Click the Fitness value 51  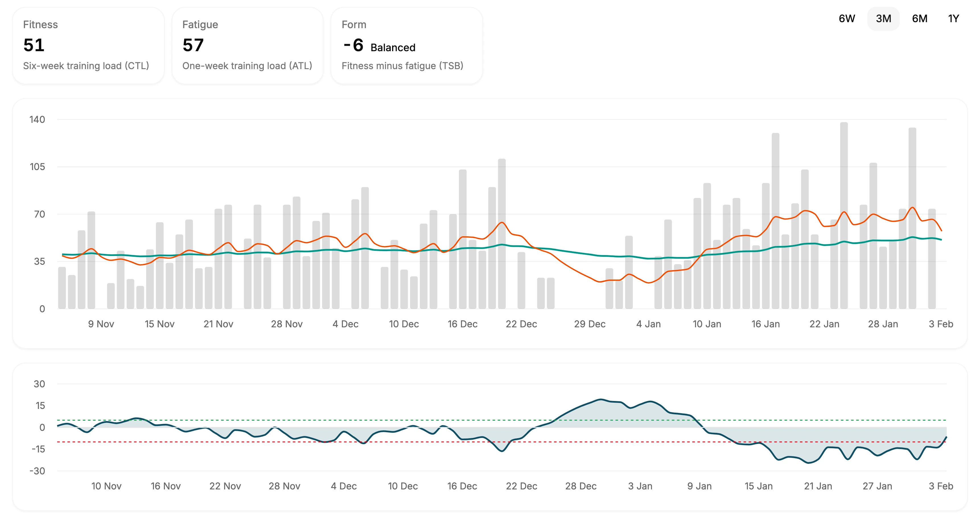coord(34,45)
